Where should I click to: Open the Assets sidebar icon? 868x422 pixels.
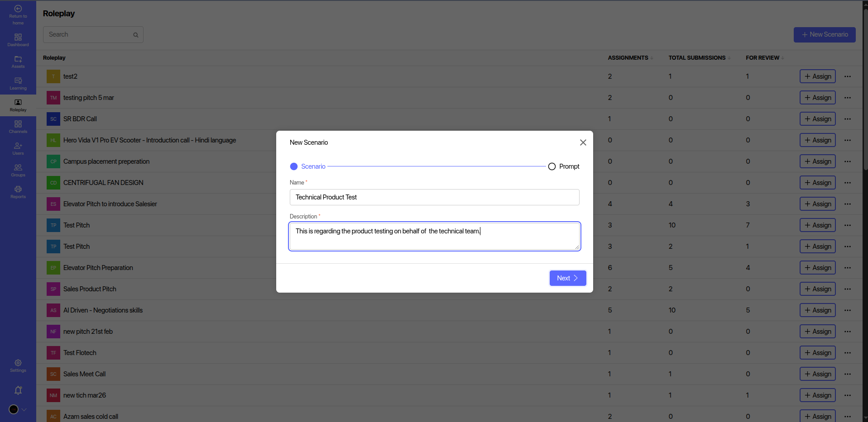(x=18, y=62)
